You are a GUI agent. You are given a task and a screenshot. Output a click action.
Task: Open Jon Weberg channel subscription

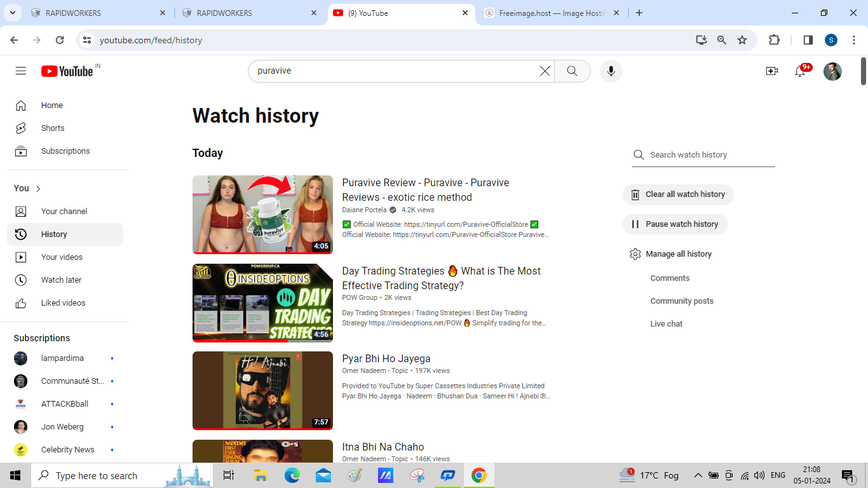pyautogui.click(x=65, y=427)
